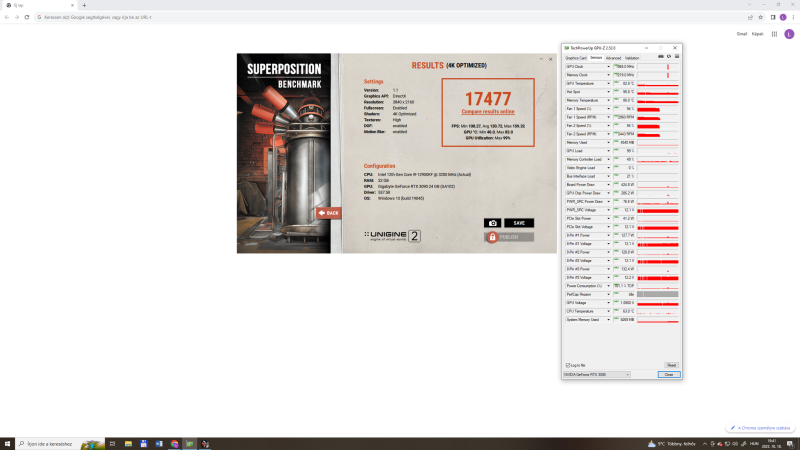This screenshot has height=450, width=800.
Task: Click the locked Publish button
Action: (509, 237)
